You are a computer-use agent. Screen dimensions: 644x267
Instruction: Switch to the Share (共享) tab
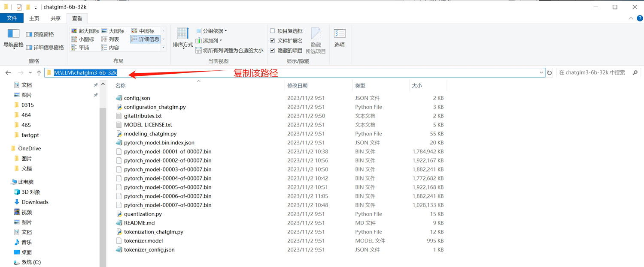click(55, 18)
